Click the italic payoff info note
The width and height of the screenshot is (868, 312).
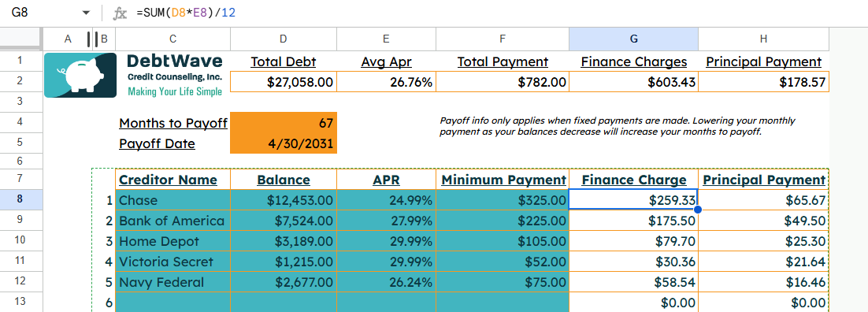[618, 126]
